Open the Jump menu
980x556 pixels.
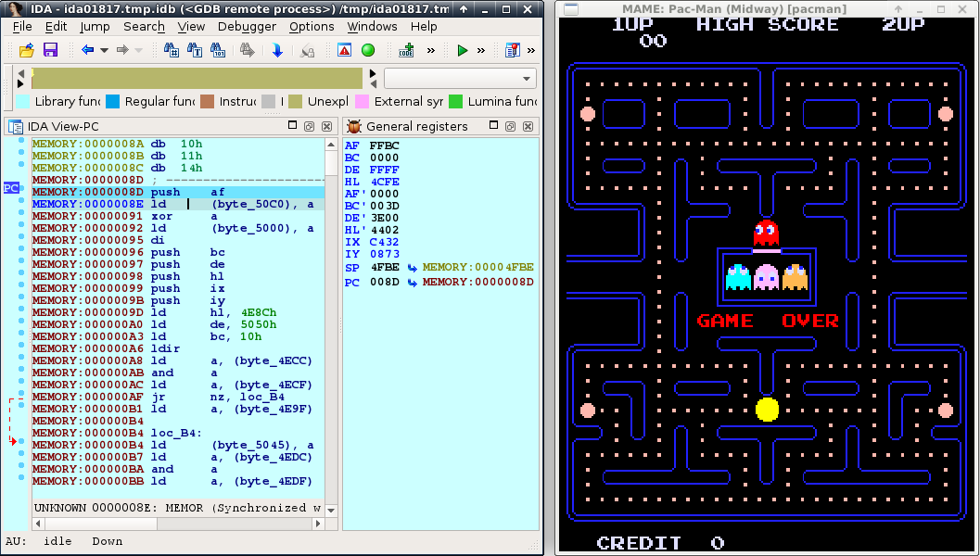coord(95,27)
